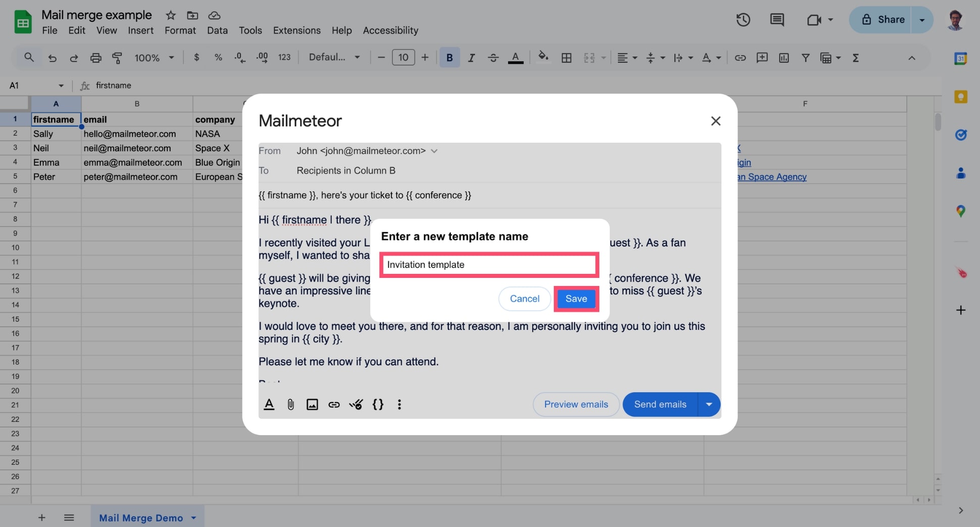Expand the zoom level dropdown
Screen dimensions: 980x527
click(x=171, y=58)
